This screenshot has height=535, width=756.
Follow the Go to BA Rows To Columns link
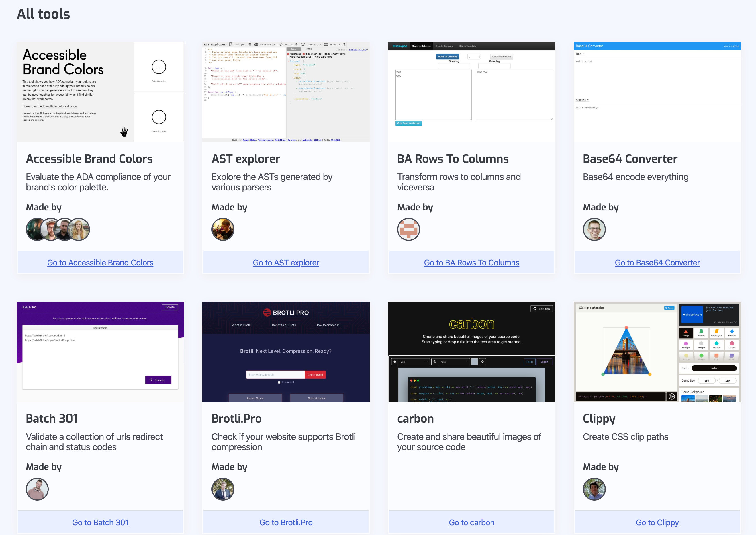[x=471, y=263]
